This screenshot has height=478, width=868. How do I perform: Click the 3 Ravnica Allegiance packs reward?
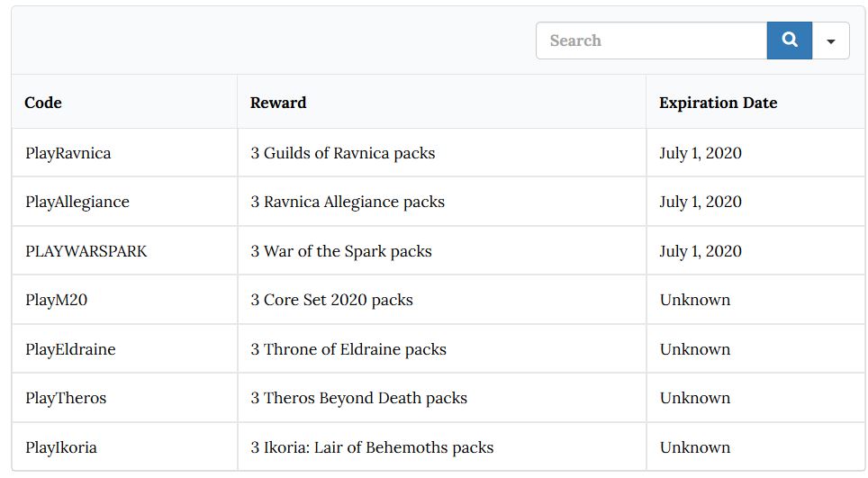point(348,202)
